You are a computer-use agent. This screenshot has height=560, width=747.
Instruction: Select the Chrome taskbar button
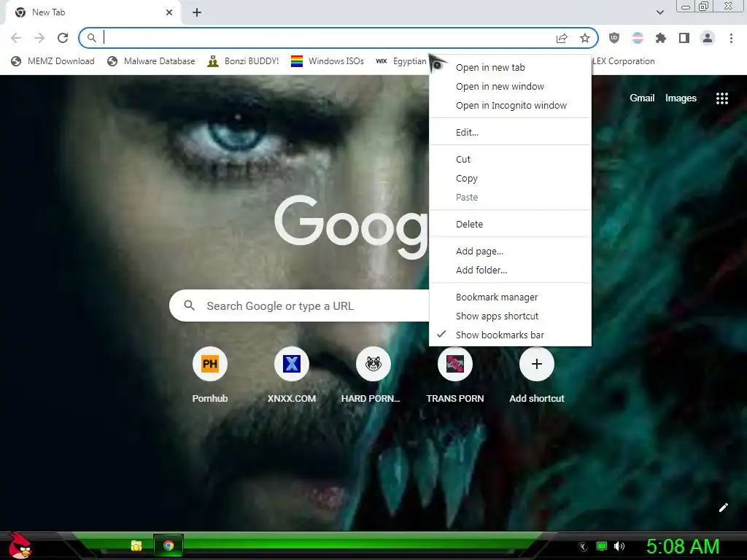[169, 545]
